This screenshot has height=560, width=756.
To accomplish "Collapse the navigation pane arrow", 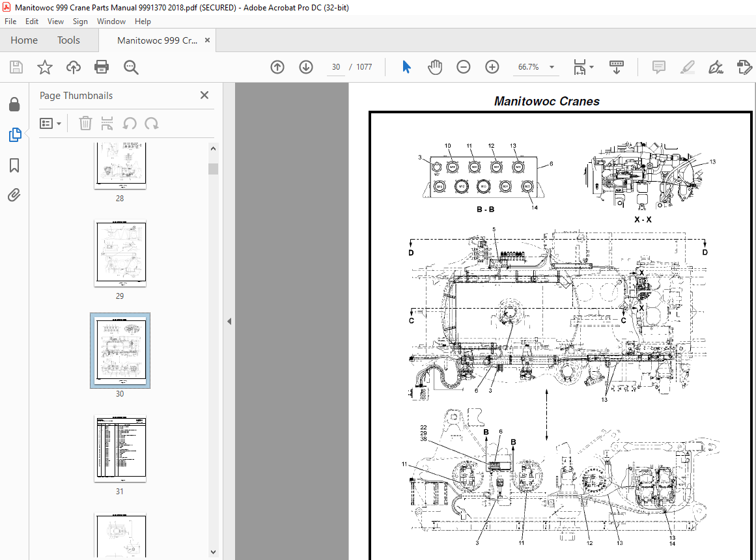I will coord(229,321).
